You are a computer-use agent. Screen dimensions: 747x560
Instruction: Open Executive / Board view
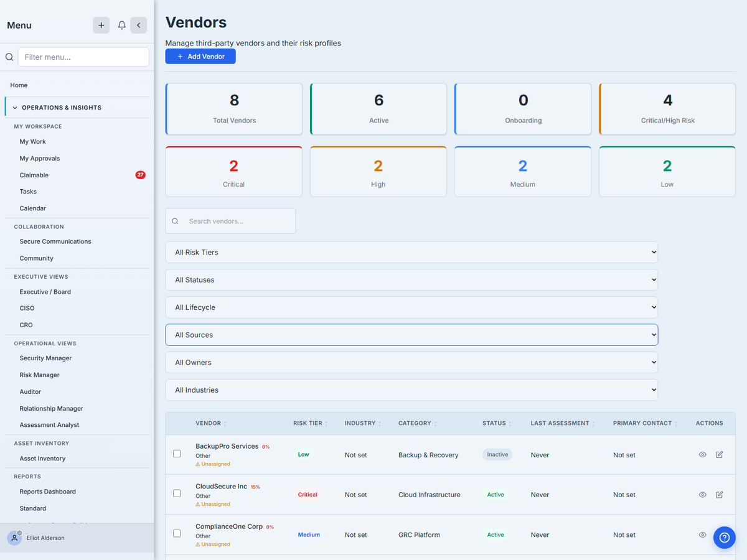tap(45, 292)
